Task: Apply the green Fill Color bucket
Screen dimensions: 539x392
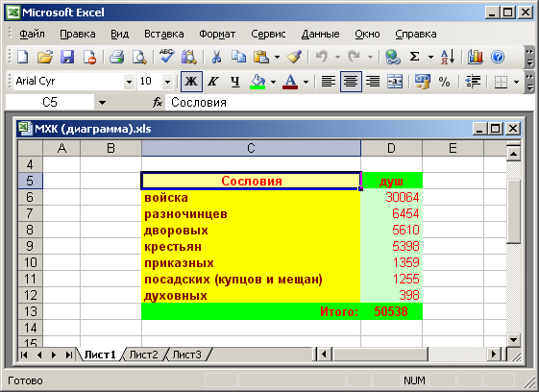Action: 257,82
